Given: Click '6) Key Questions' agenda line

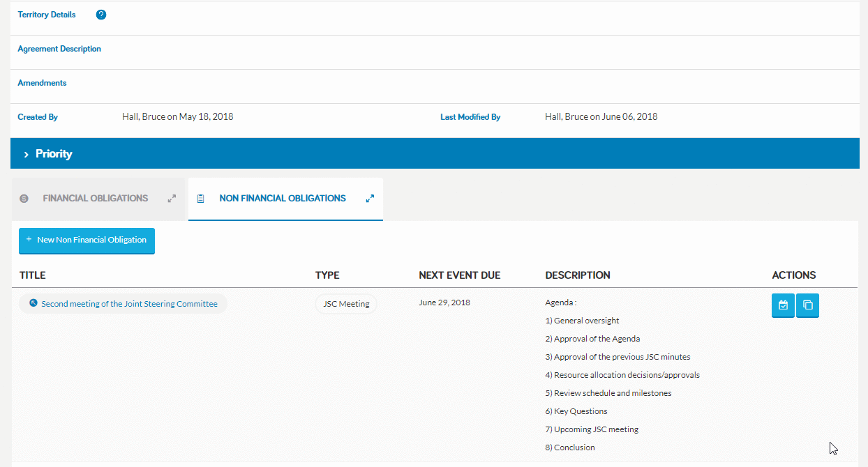Looking at the screenshot, I should click(x=576, y=411).
